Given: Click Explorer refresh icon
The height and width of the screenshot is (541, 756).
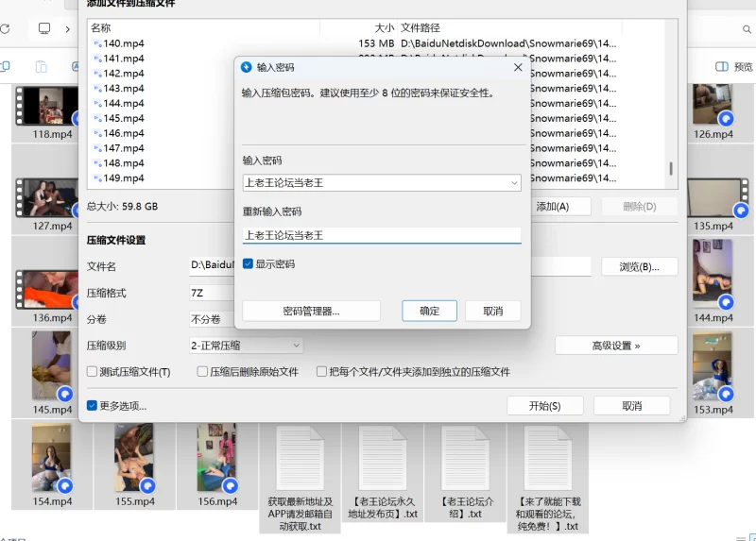Looking at the screenshot, I should [x=5, y=29].
